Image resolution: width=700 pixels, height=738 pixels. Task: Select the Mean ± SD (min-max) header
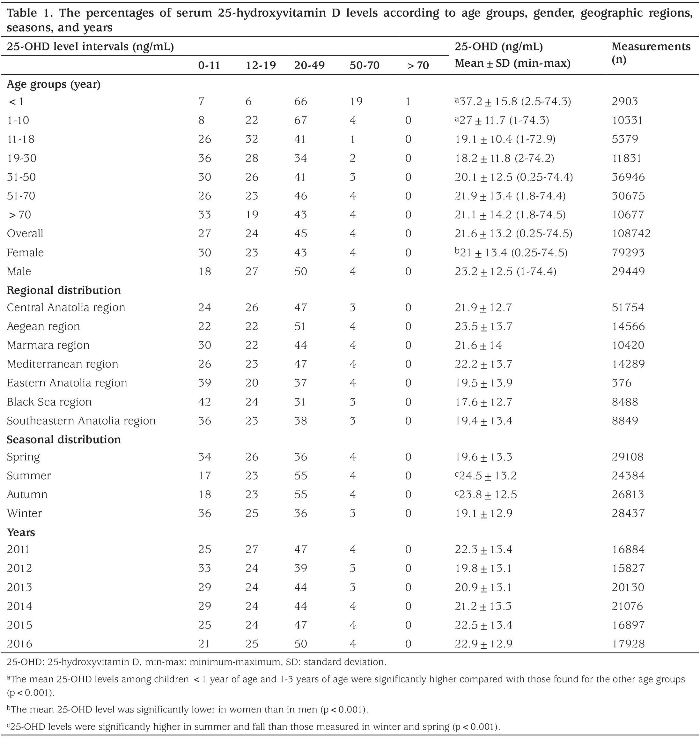(x=512, y=63)
